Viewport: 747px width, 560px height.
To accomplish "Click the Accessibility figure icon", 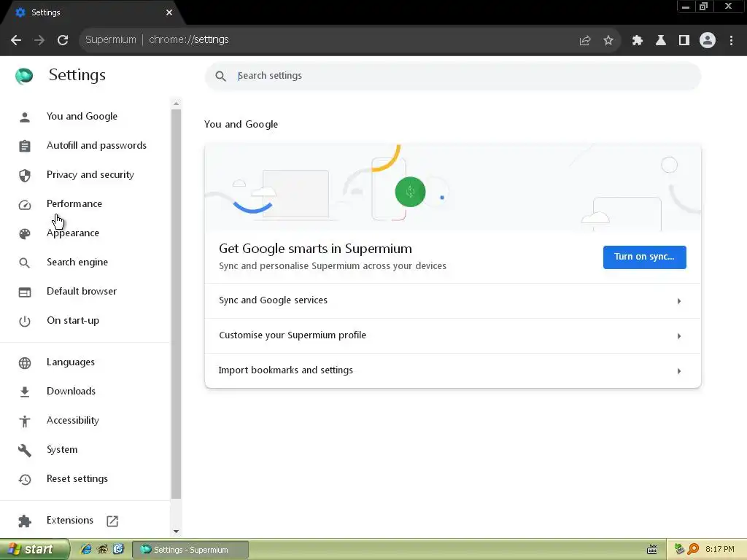I will [x=24, y=421].
